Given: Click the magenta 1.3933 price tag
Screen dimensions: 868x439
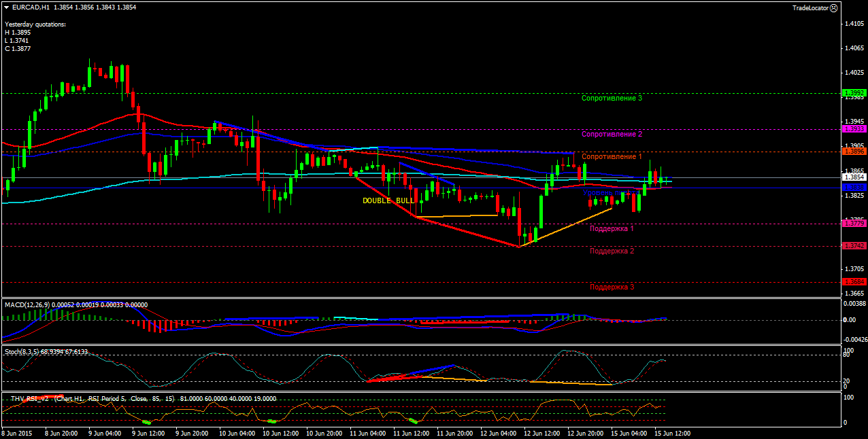Looking at the screenshot, I should click(x=854, y=129).
